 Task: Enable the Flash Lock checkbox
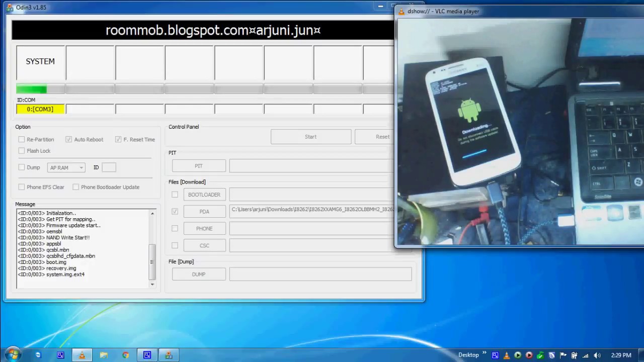click(x=22, y=151)
